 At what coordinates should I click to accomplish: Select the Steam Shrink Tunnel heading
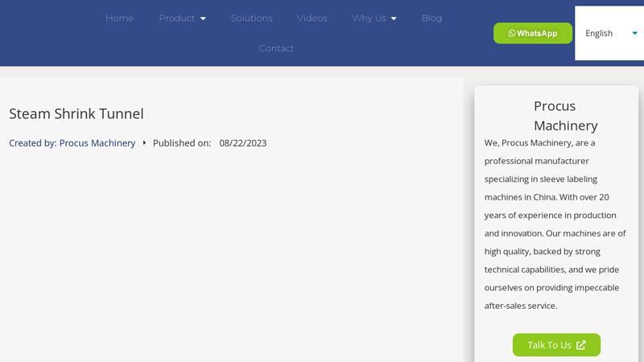[x=76, y=113]
